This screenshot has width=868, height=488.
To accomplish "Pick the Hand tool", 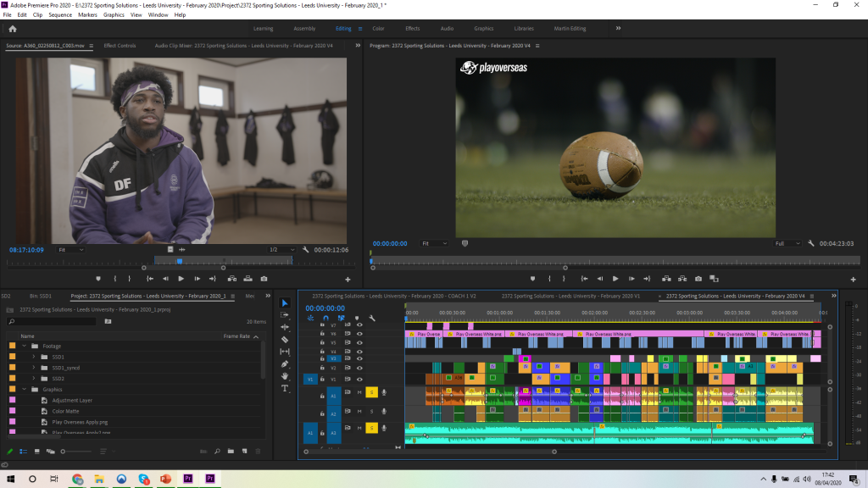I will coord(285,375).
